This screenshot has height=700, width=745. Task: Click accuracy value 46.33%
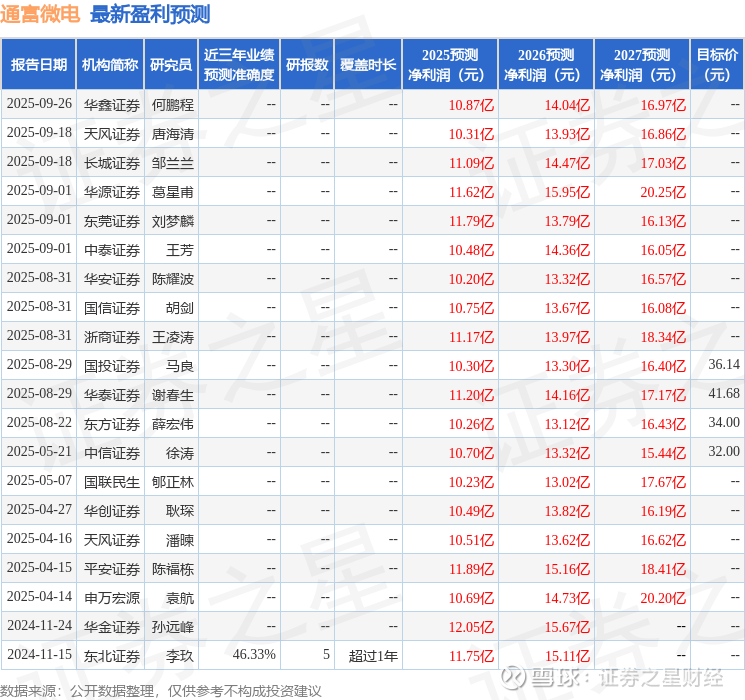(x=254, y=654)
